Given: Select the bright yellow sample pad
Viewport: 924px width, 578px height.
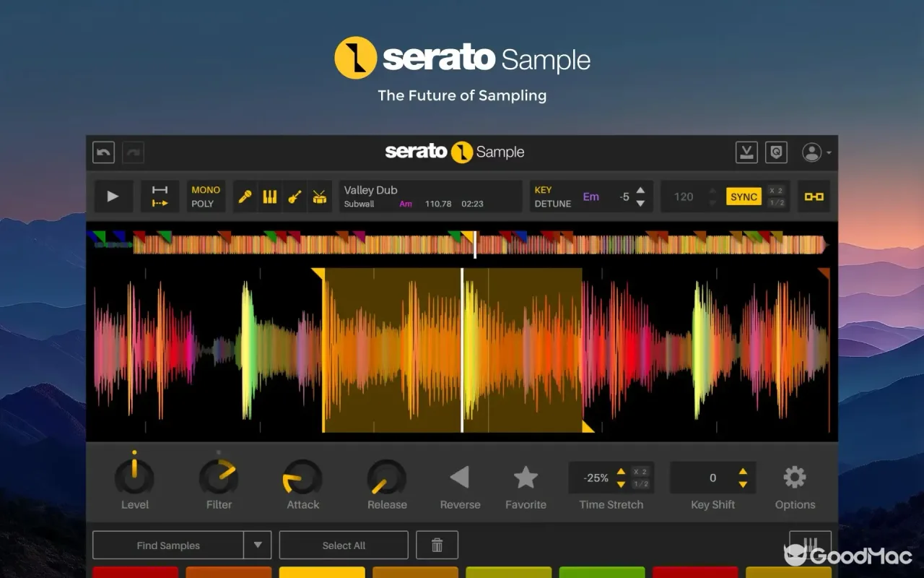Looking at the screenshot, I should pos(322,572).
